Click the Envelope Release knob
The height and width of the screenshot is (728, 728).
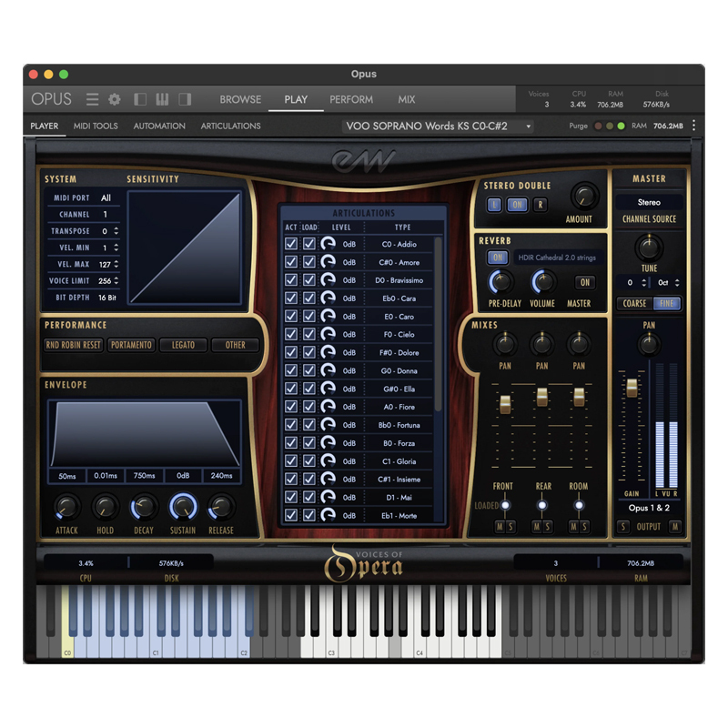(x=221, y=507)
